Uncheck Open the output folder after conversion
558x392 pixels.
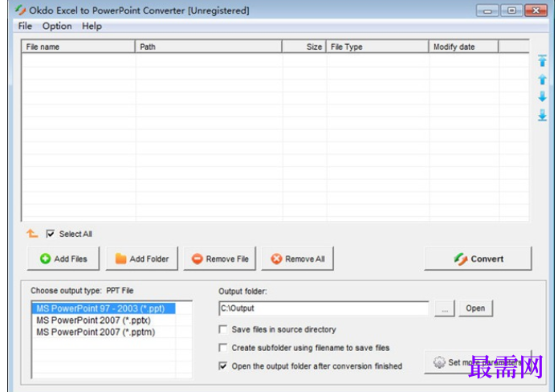pyautogui.click(x=222, y=366)
